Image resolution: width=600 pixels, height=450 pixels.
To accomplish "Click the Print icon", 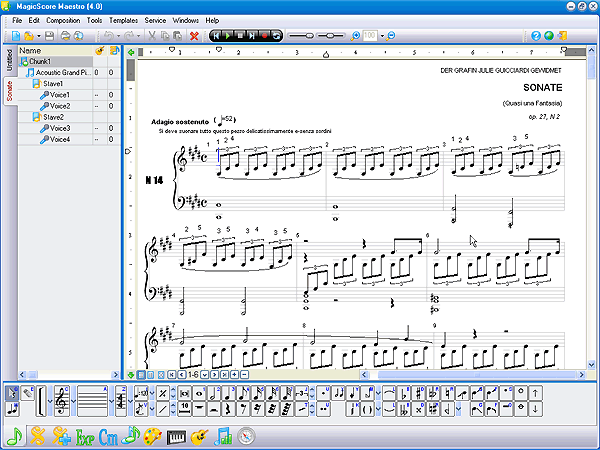I will tap(65, 36).
